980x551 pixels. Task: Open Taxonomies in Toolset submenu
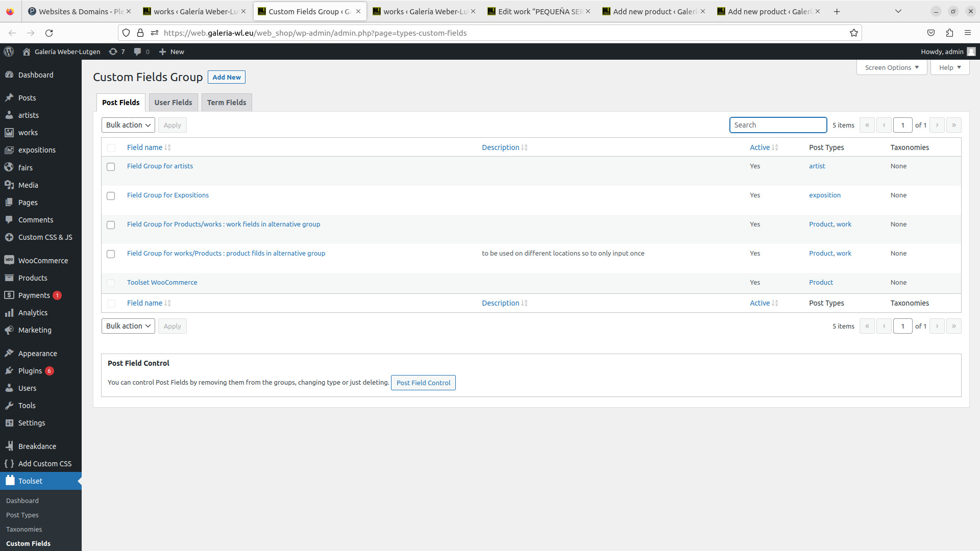click(x=24, y=530)
